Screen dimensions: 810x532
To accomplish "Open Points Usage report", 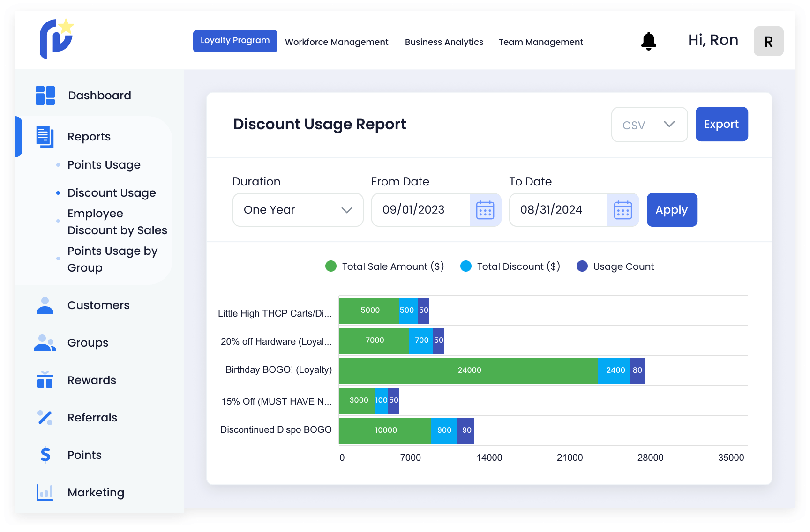I will click(104, 165).
